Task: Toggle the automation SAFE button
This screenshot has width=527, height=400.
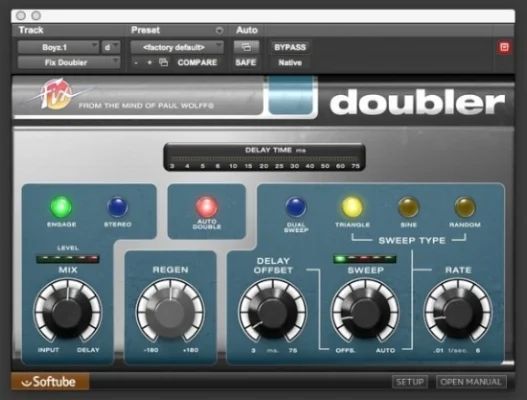Action: tap(246, 62)
